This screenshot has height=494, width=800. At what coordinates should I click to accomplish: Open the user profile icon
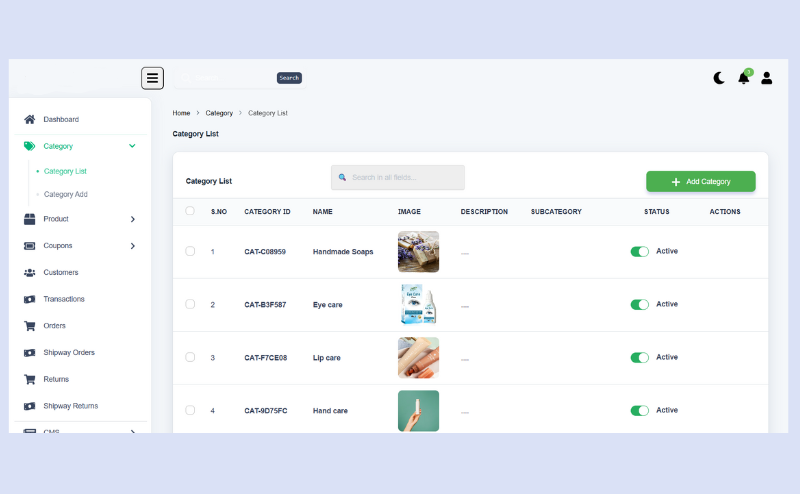pyautogui.click(x=767, y=78)
